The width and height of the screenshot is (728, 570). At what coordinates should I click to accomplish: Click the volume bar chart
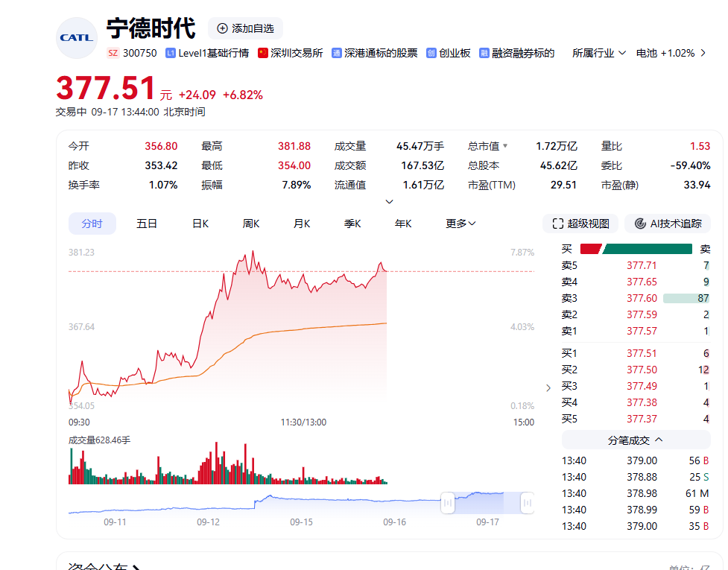pos(228,463)
